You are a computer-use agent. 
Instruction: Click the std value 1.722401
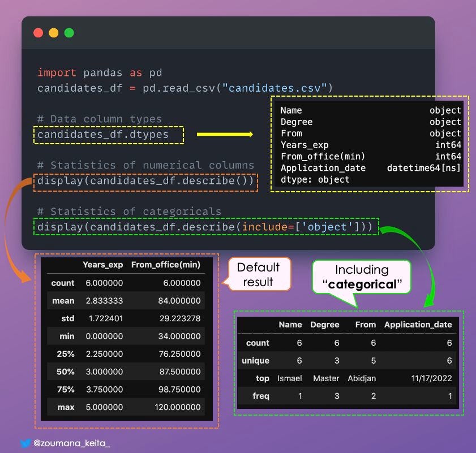point(106,318)
